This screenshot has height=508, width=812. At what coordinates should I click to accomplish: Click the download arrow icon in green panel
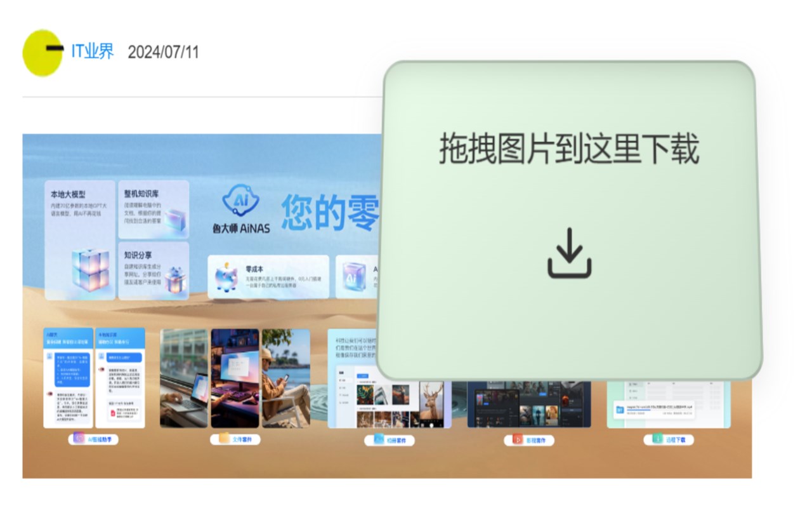[x=569, y=253]
